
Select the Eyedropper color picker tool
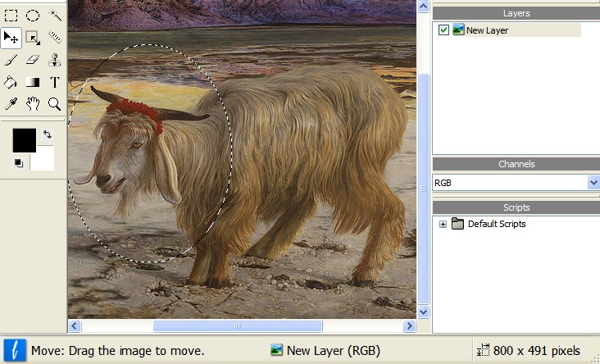(x=11, y=104)
